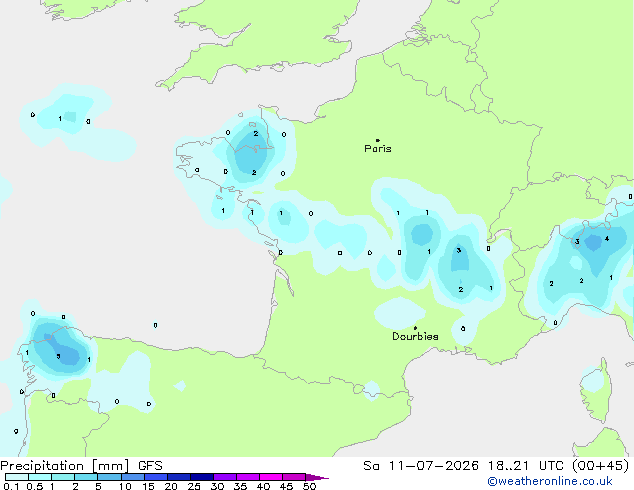Click the '(00+45)' forecast offset text

[601, 466]
